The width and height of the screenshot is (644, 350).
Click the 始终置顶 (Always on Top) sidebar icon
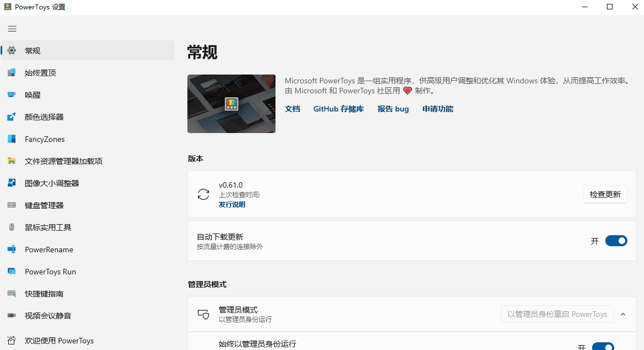tap(12, 73)
